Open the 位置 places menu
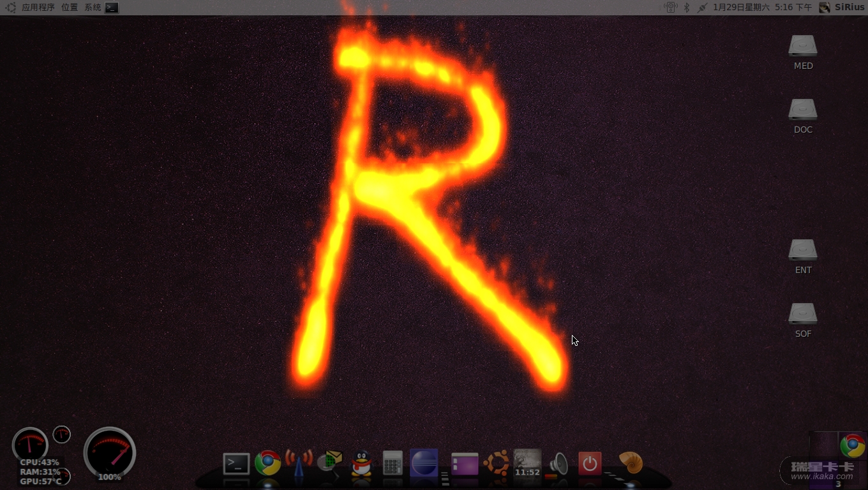 (x=70, y=8)
